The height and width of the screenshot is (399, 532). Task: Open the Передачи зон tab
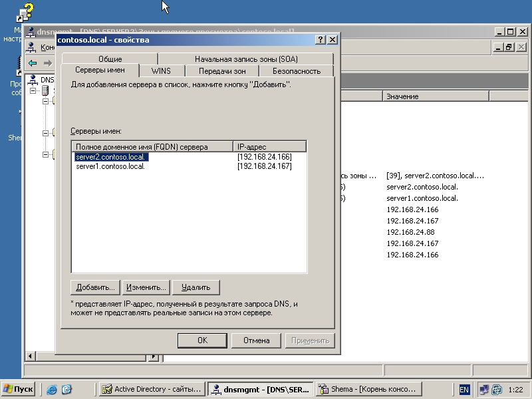coord(222,71)
